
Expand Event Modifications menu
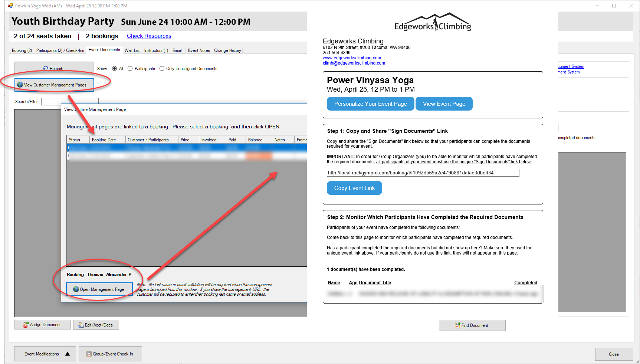coord(45,354)
